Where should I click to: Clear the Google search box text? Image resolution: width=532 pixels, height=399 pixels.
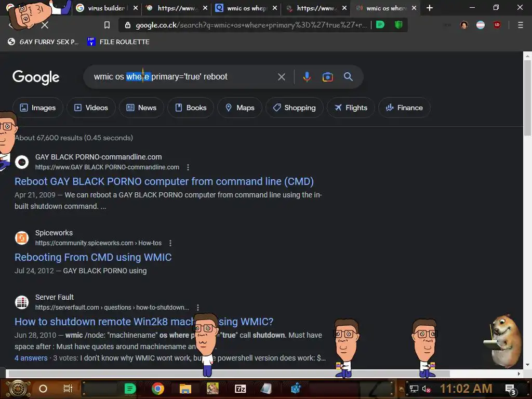[x=281, y=77]
